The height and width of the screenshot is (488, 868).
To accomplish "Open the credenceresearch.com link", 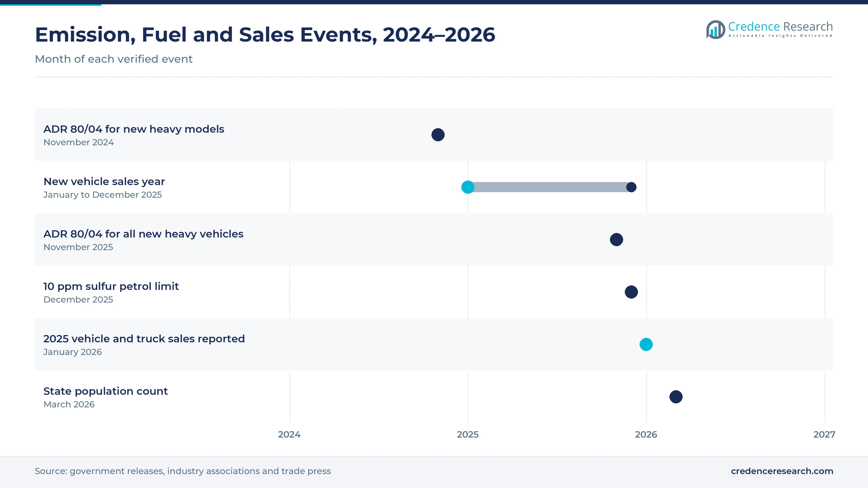I will pos(782,471).
